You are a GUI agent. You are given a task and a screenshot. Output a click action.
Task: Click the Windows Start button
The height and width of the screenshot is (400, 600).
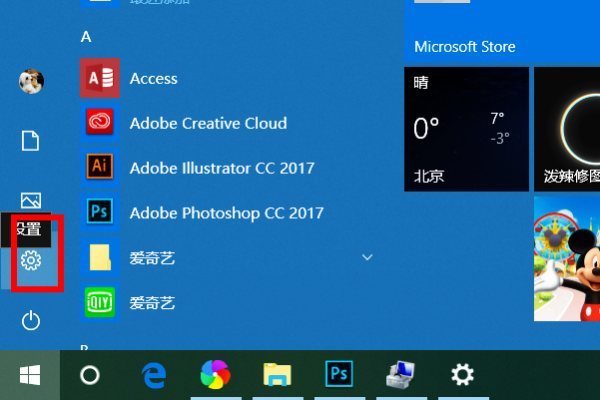[30, 375]
